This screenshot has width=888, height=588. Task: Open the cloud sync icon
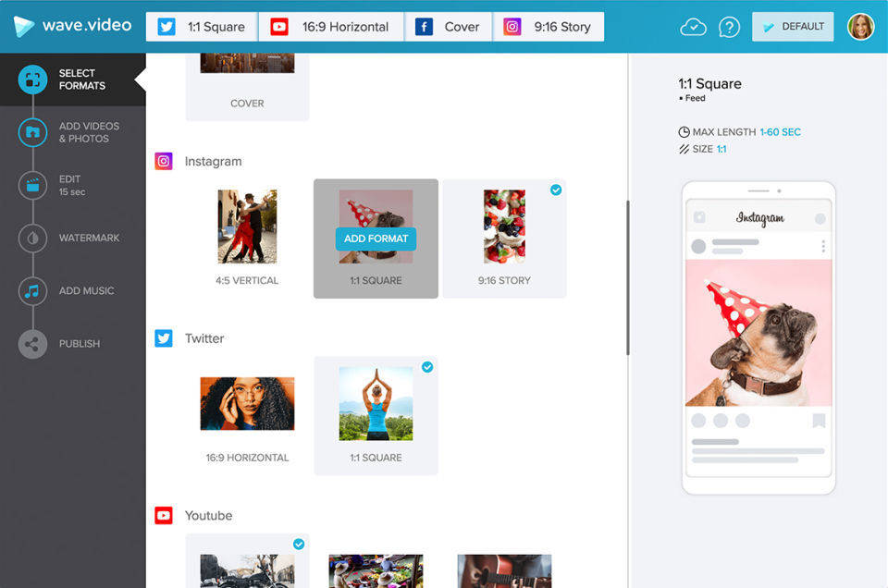click(x=693, y=27)
